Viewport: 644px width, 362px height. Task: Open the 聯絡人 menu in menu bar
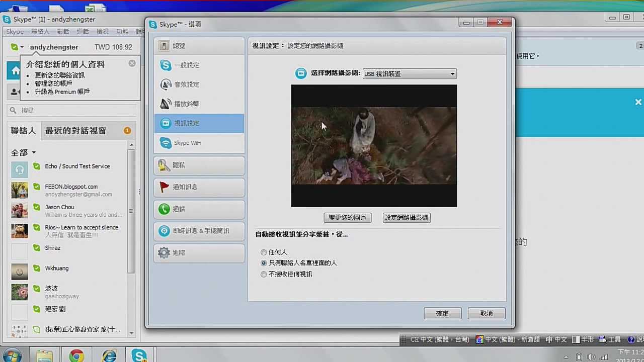[40, 32]
